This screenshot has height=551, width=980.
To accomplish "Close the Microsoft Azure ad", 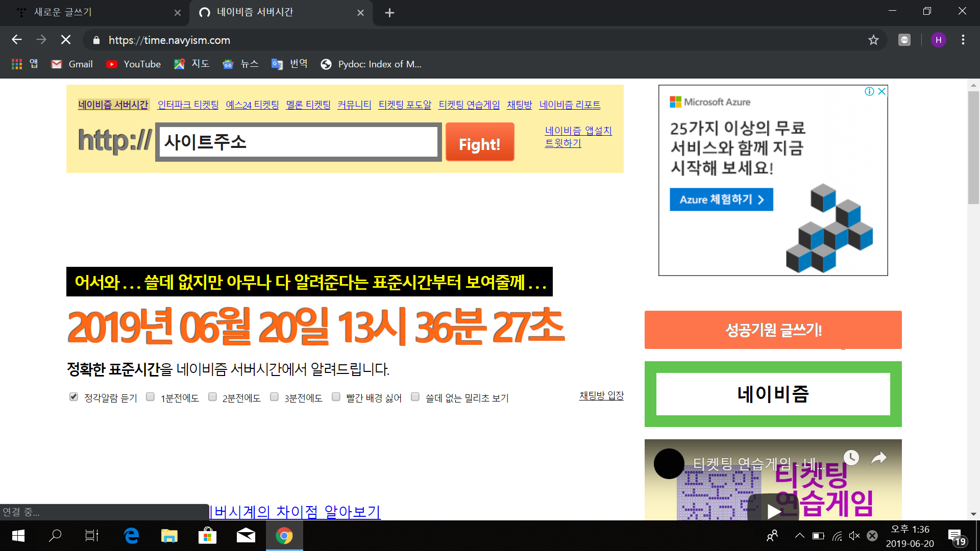I will [x=881, y=91].
